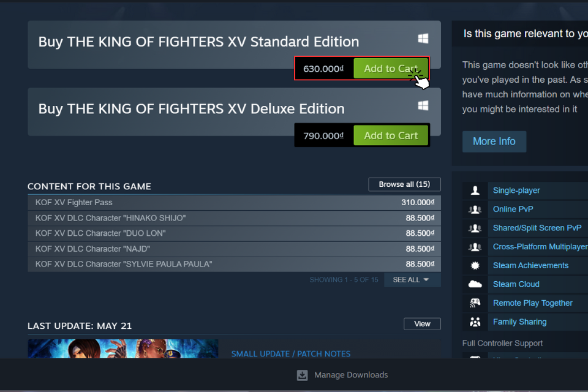
Task: Click the Steam Achievements starburst icon
Action: (475, 266)
